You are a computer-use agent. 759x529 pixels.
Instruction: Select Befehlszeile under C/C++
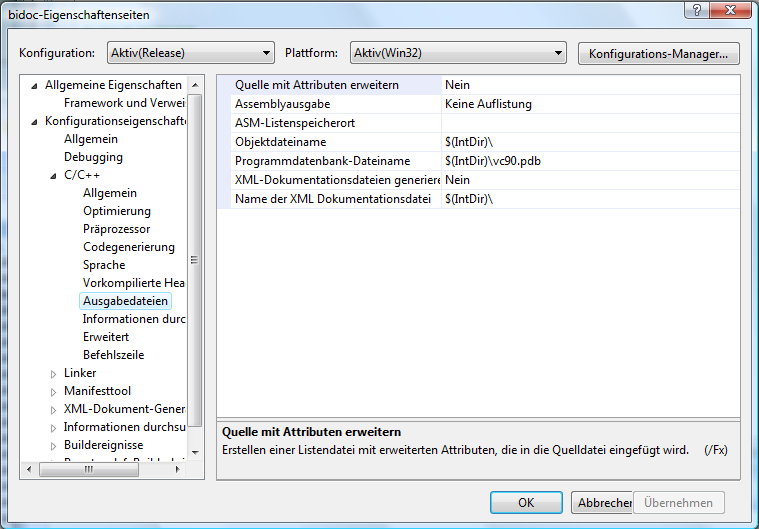[x=113, y=355]
